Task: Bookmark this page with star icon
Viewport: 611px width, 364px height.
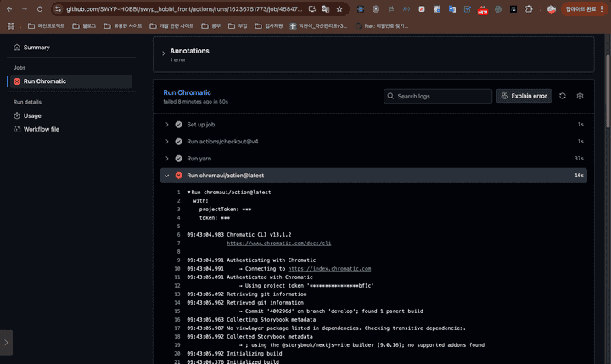Action: [x=339, y=9]
